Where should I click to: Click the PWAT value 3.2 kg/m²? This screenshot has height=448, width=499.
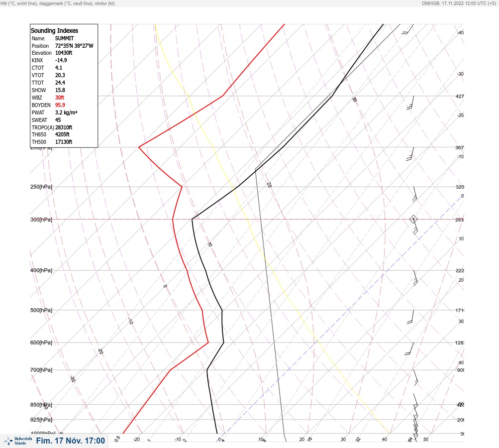[x=66, y=112]
